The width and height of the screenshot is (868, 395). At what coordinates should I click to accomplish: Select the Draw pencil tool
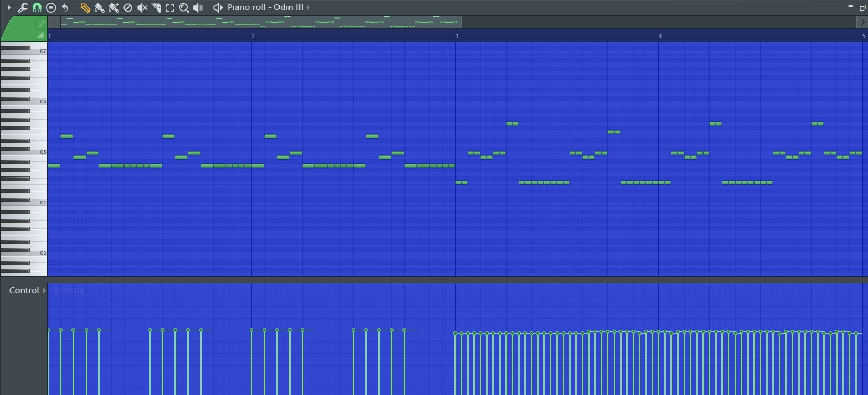click(x=85, y=7)
